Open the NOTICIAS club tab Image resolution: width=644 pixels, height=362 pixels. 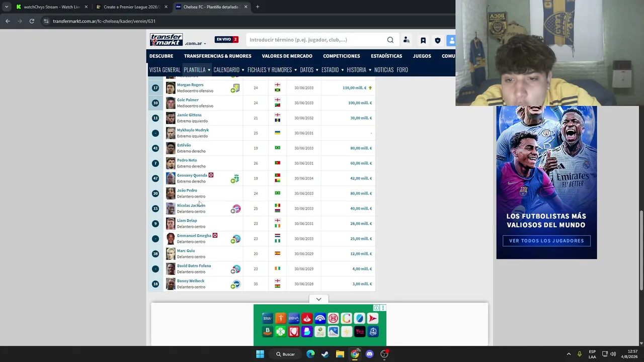pyautogui.click(x=384, y=70)
